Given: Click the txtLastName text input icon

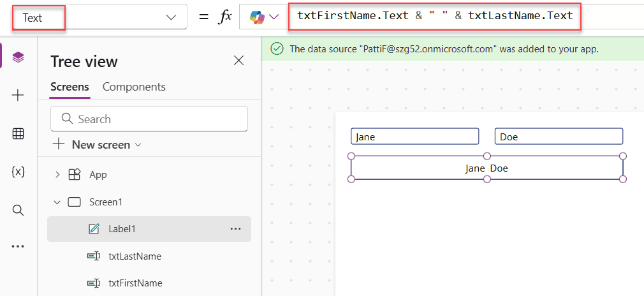Looking at the screenshot, I should [94, 256].
